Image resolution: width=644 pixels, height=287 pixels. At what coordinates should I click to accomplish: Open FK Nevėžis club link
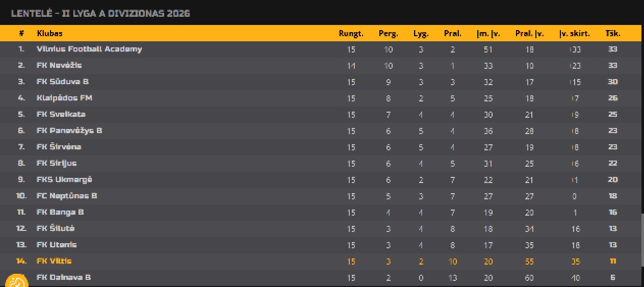(59, 65)
